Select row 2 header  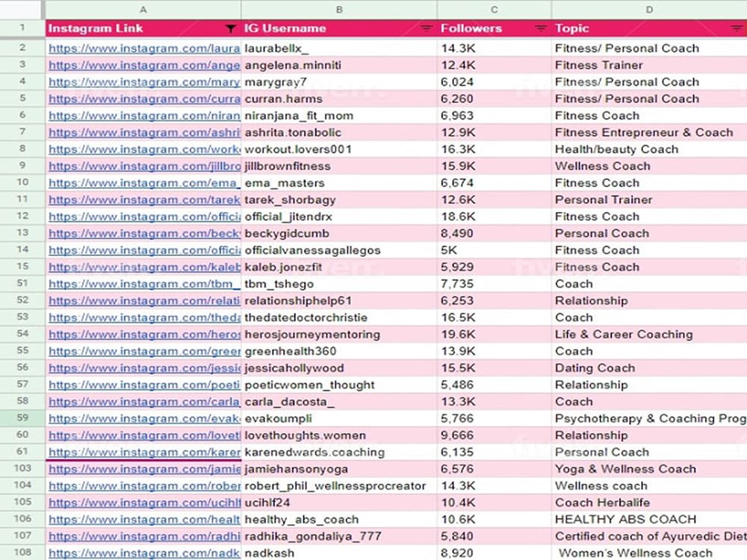(x=22, y=48)
